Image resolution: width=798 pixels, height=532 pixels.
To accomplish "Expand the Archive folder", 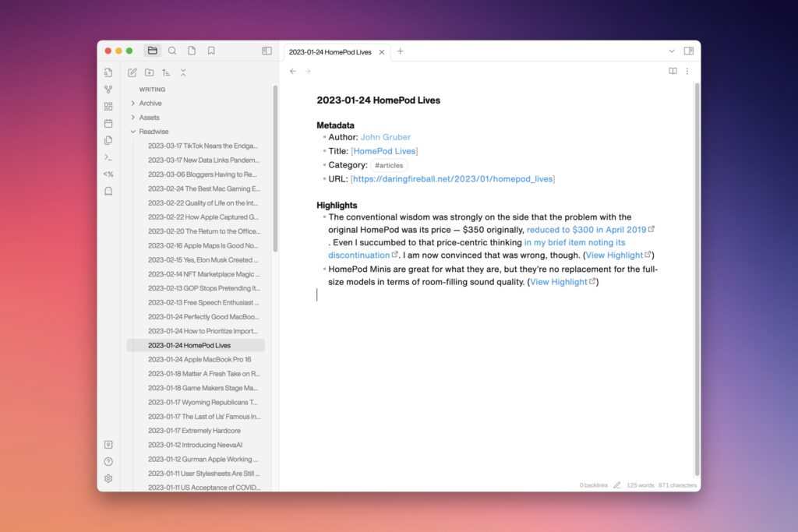I will 134,103.
